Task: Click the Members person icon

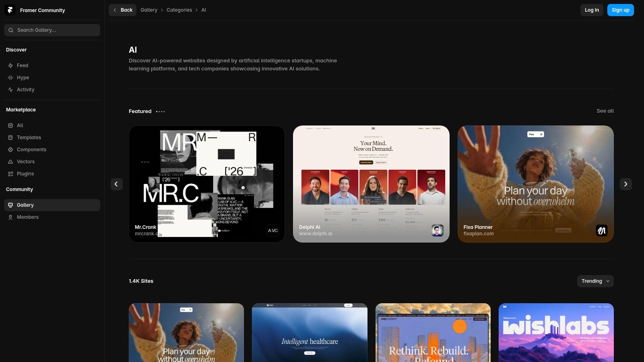Action: pyautogui.click(x=10, y=217)
